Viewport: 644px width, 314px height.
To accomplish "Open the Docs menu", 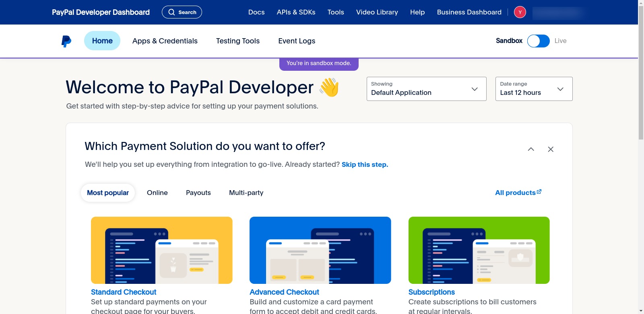I will tap(256, 12).
